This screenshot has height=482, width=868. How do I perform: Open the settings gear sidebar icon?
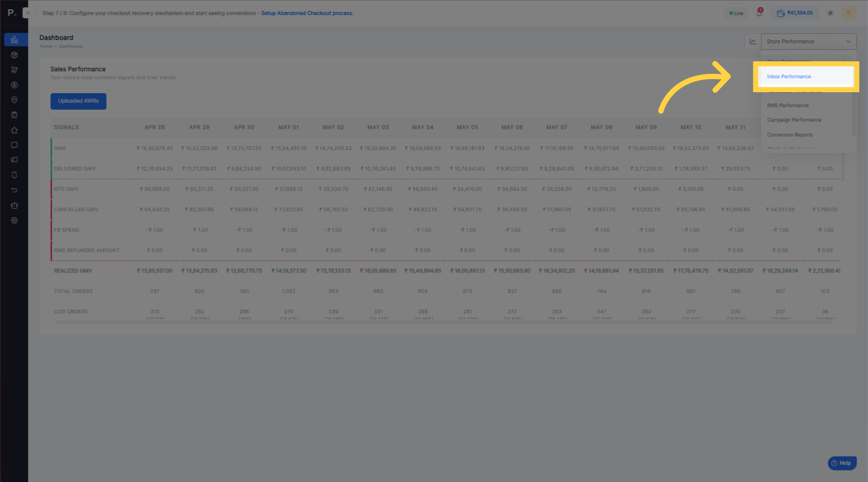coord(14,220)
